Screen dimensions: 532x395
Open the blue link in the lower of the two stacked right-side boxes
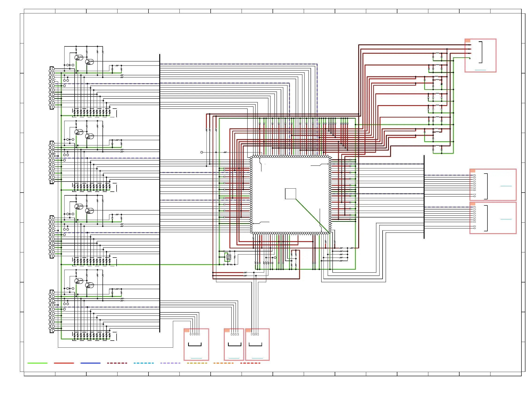pyautogui.click(x=506, y=219)
